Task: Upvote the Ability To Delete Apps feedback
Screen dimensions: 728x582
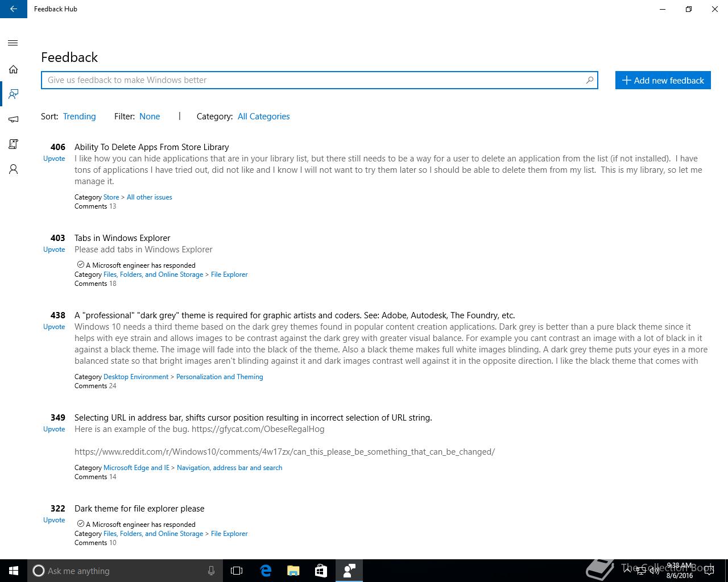Action: tap(54, 159)
